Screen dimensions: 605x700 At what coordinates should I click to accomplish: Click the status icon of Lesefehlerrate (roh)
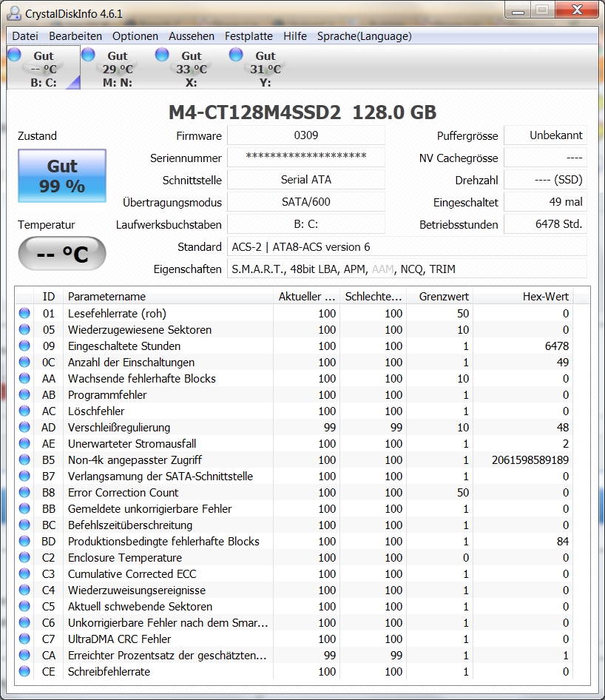pyautogui.click(x=24, y=313)
